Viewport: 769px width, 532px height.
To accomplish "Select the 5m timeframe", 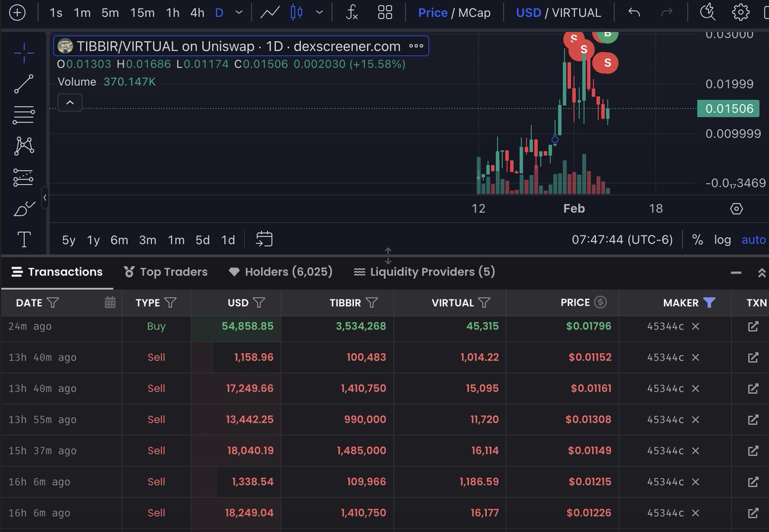I will [110, 13].
